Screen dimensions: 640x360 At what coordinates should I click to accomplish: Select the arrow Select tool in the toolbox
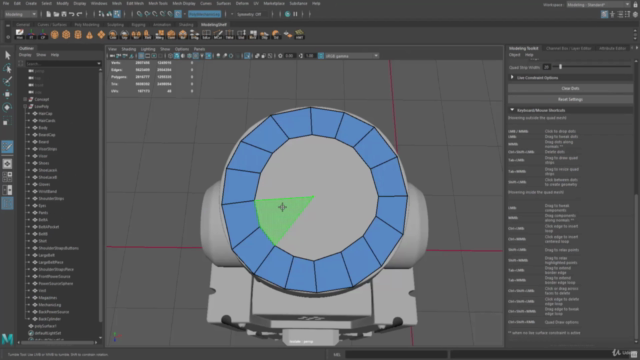[x=7, y=55]
